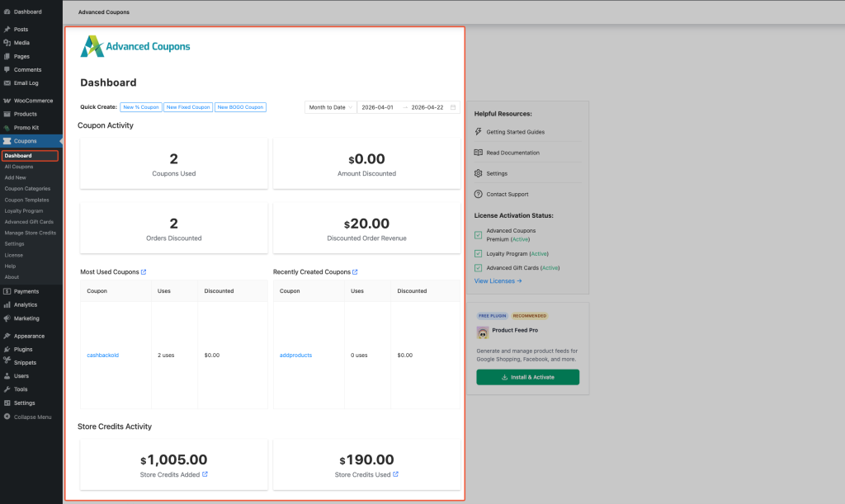This screenshot has height=504, width=845.
Task: Click the Appearance brush icon
Action: (7, 336)
